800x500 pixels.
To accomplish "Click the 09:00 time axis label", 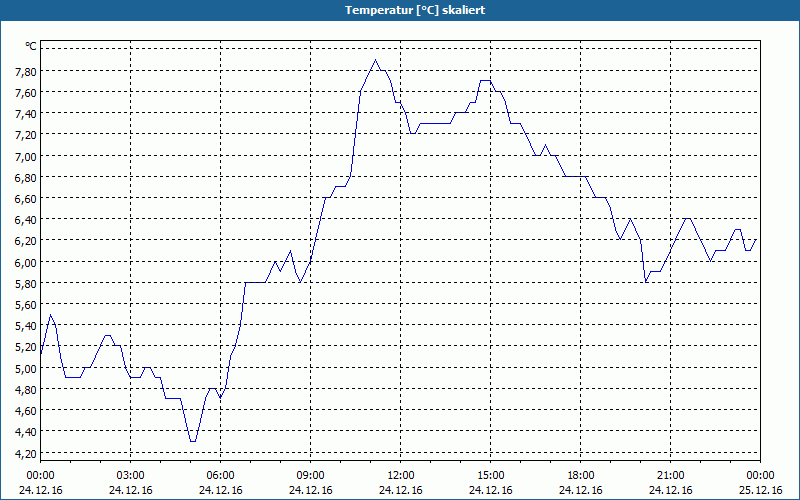I will [x=310, y=476].
